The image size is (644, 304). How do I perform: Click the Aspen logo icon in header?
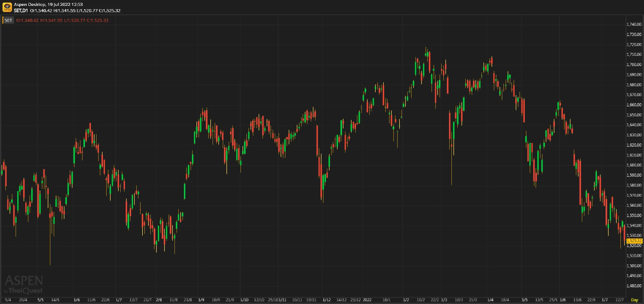(x=7, y=7)
